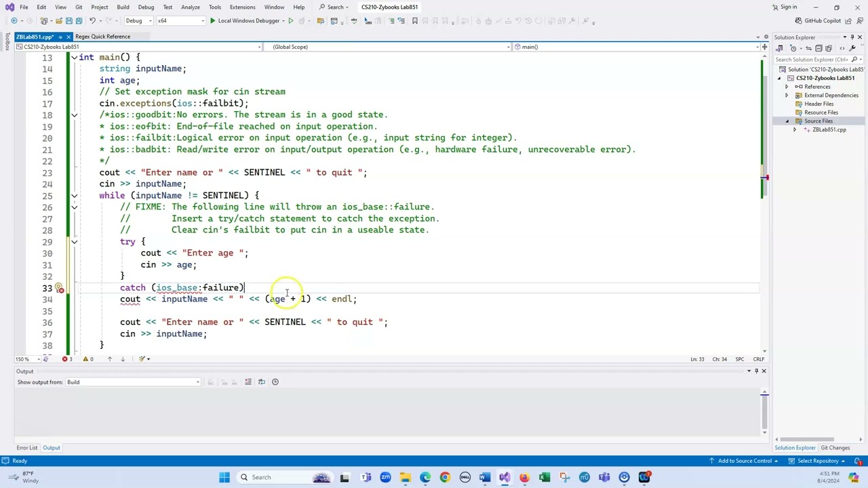The width and height of the screenshot is (868, 488).
Task: Switch to the Error List tab
Action: point(27,448)
